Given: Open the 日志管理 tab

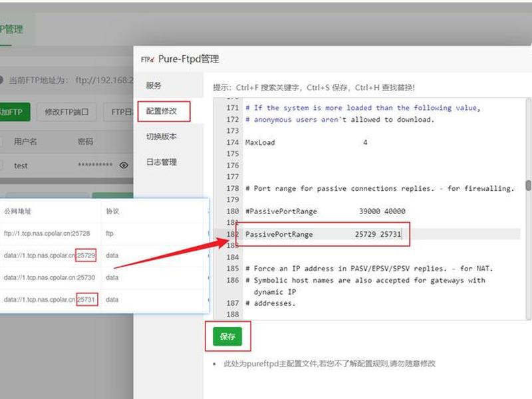Looking at the screenshot, I should [x=162, y=162].
